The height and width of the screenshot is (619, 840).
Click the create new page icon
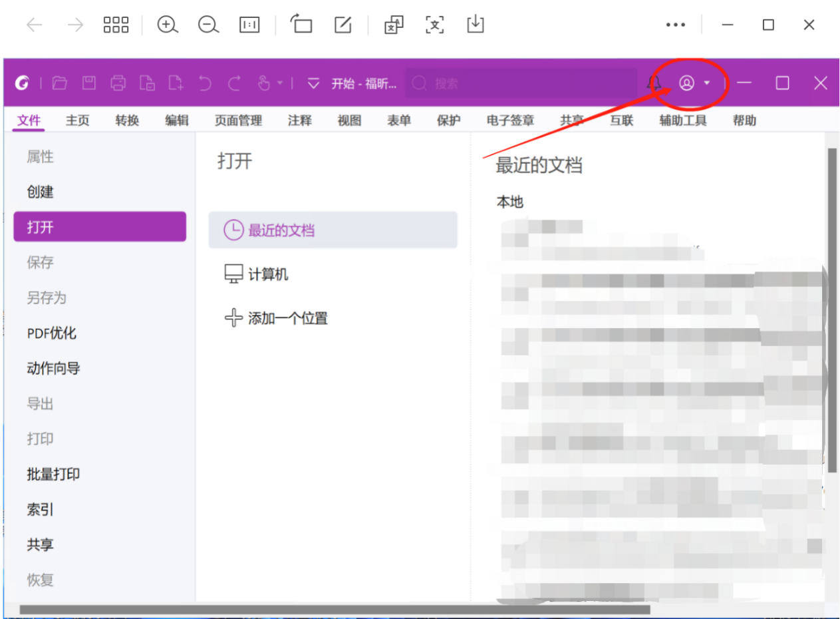pos(176,83)
